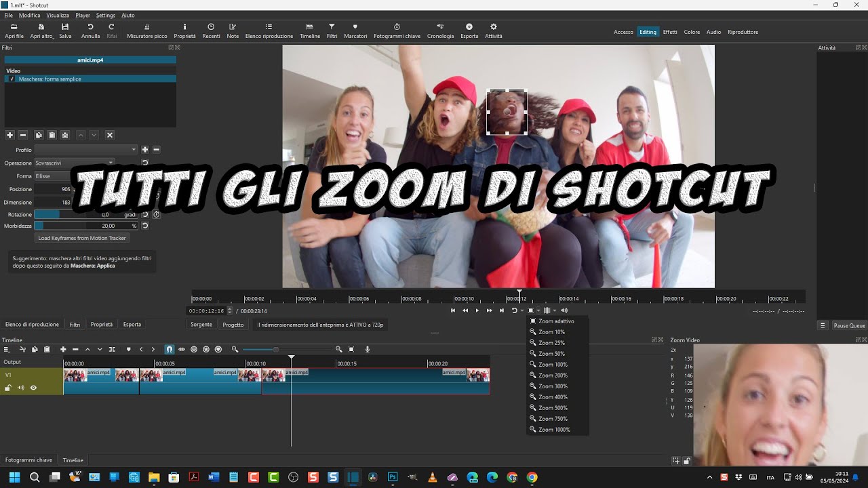
Task: Enable keyframes for Rotazione with the stopwatch
Action: click(x=156, y=214)
